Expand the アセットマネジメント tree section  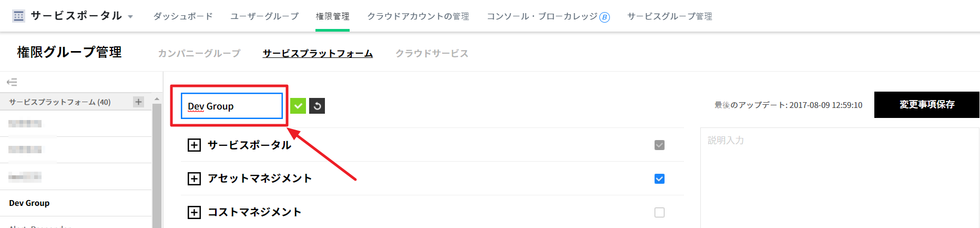point(194,179)
